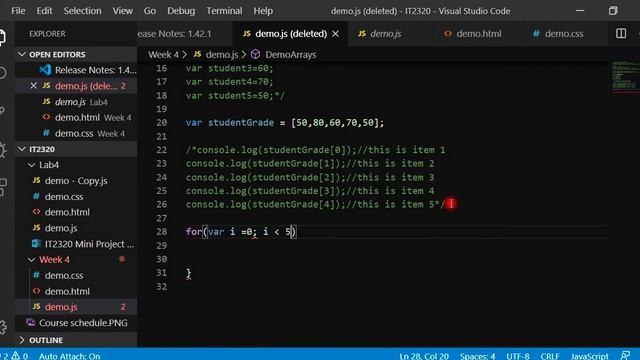Collapse the Lab4 folder
Screen dimensions: 640x360
point(31,165)
